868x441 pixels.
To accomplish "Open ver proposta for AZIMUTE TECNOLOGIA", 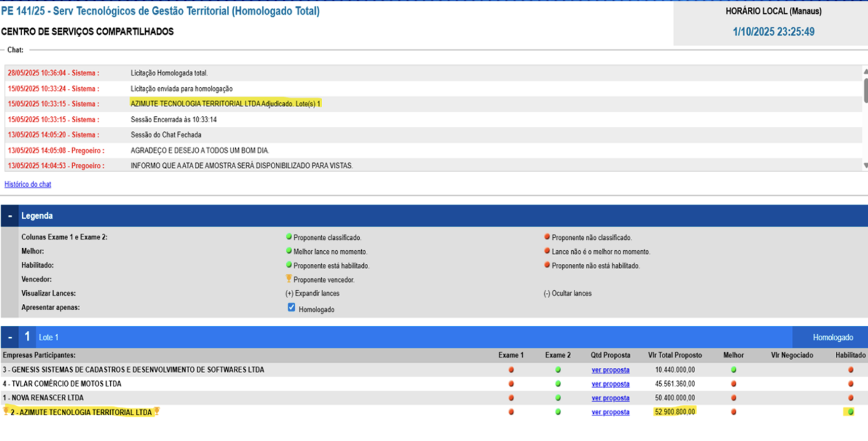I will coord(610,412).
